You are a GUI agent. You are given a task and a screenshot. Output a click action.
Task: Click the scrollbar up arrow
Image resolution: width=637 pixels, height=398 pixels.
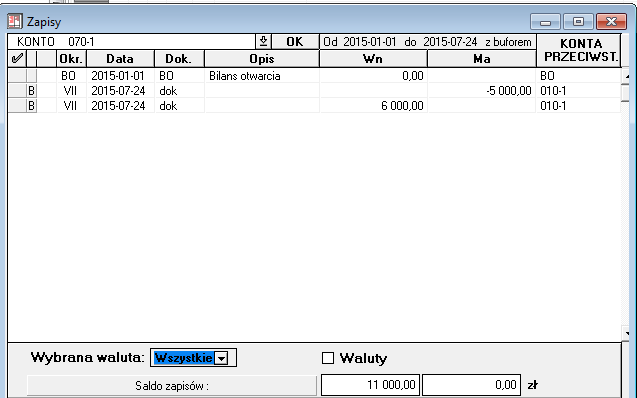click(627, 76)
